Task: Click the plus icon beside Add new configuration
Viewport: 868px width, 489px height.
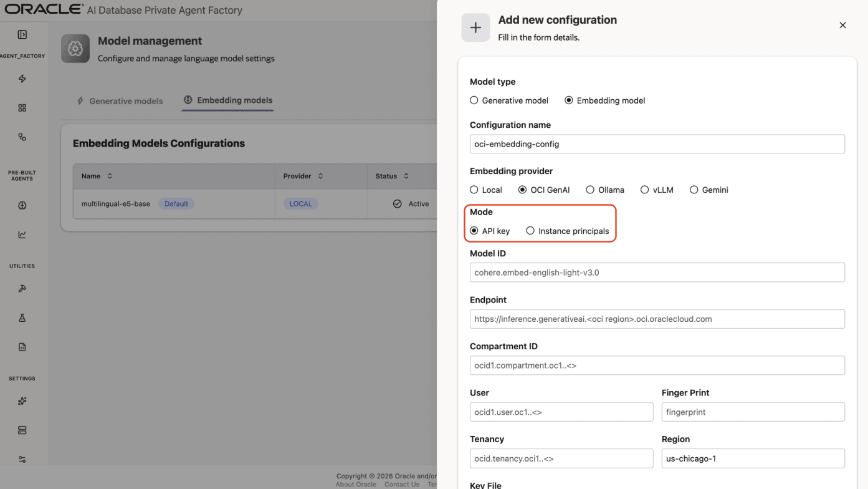Action: pyautogui.click(x=475, y=27)
